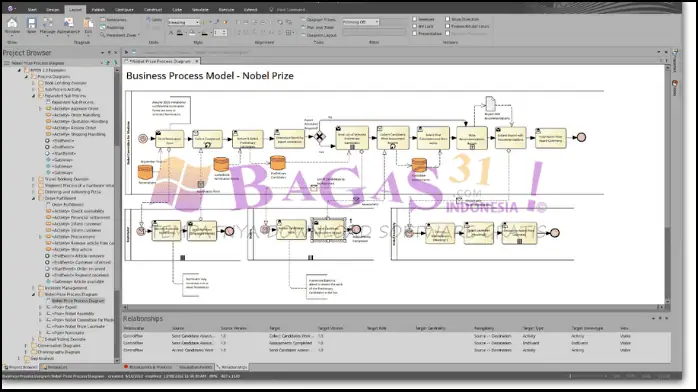The height and width of the screenshot is (392, 698).
Task: Switch to the Resources tab at bottom left
Action: tap(55, 368)
